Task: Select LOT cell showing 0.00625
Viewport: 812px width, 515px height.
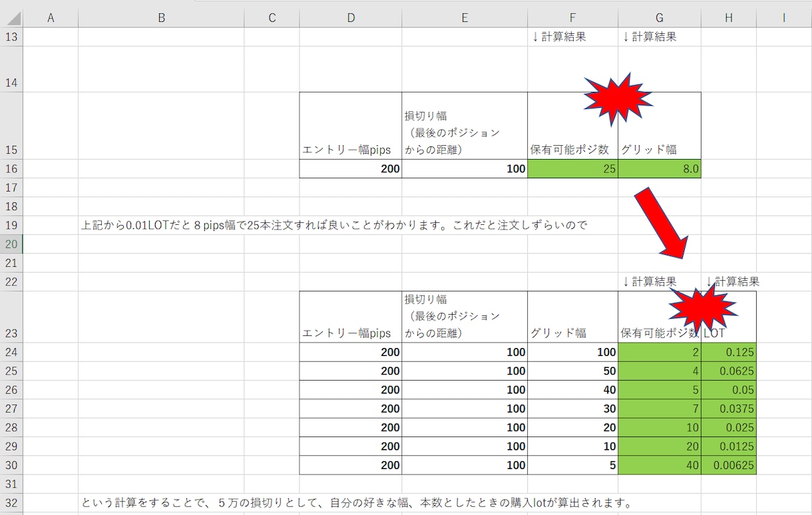Action: pos(728,465)
